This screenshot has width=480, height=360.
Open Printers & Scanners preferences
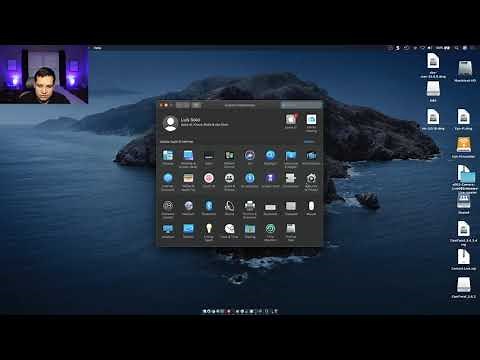tap(250, 209)
